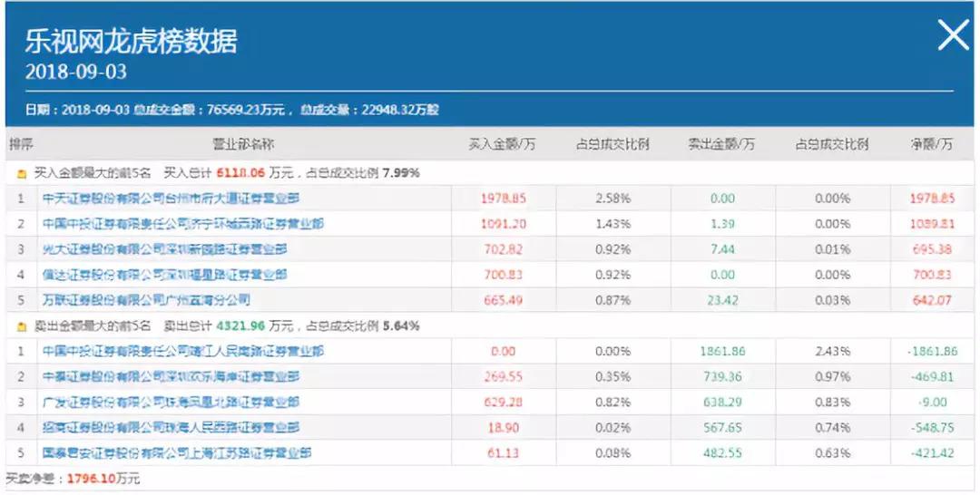Click the 排序 column header
The width and height of the screenshot is (980, 495).
21,144
